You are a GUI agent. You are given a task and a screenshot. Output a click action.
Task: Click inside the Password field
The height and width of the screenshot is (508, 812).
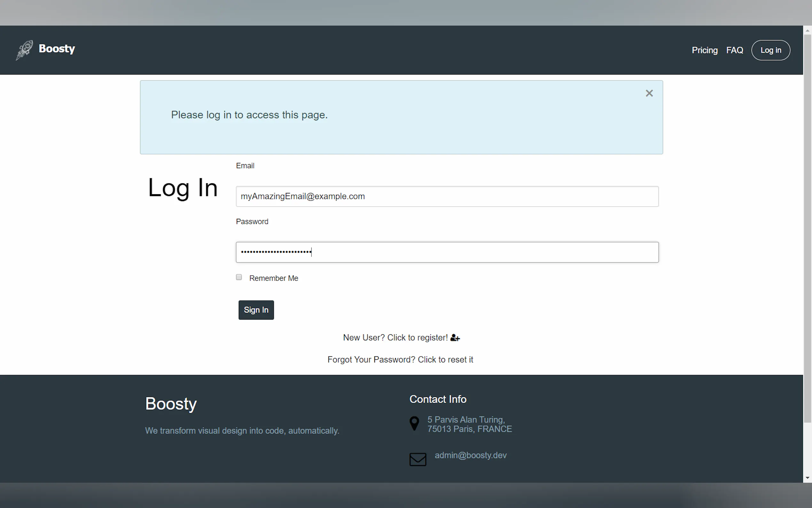click(x=447, y=252)
